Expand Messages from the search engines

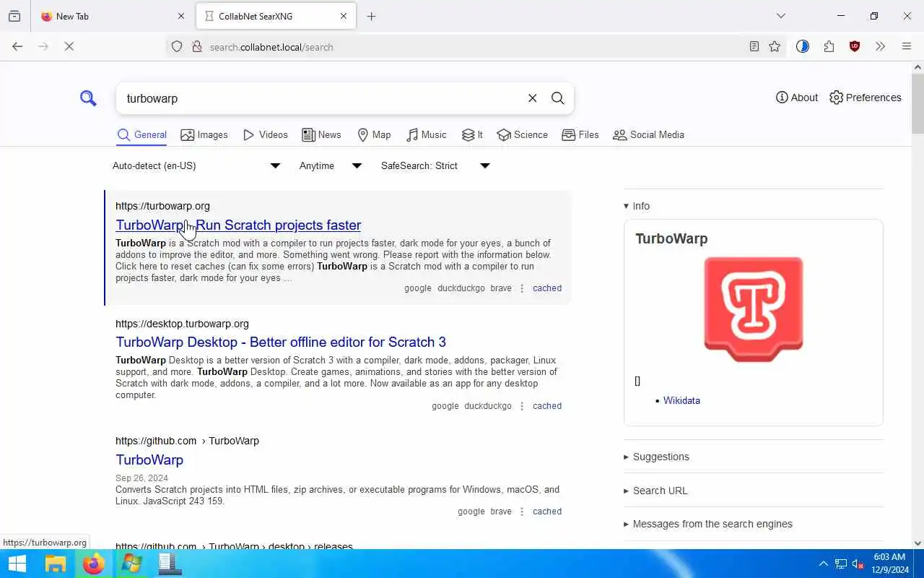(x=708, y=524)
